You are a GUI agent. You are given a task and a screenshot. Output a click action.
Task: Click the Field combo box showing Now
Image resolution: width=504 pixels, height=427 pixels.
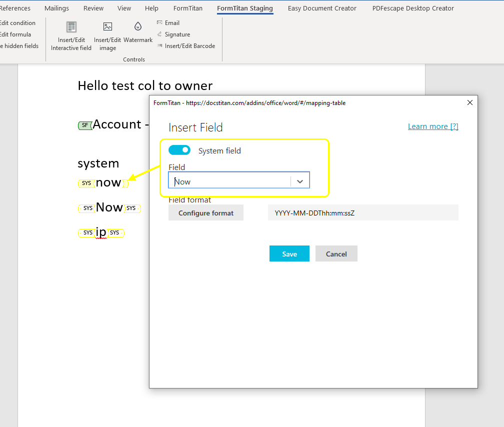[230, 181]
